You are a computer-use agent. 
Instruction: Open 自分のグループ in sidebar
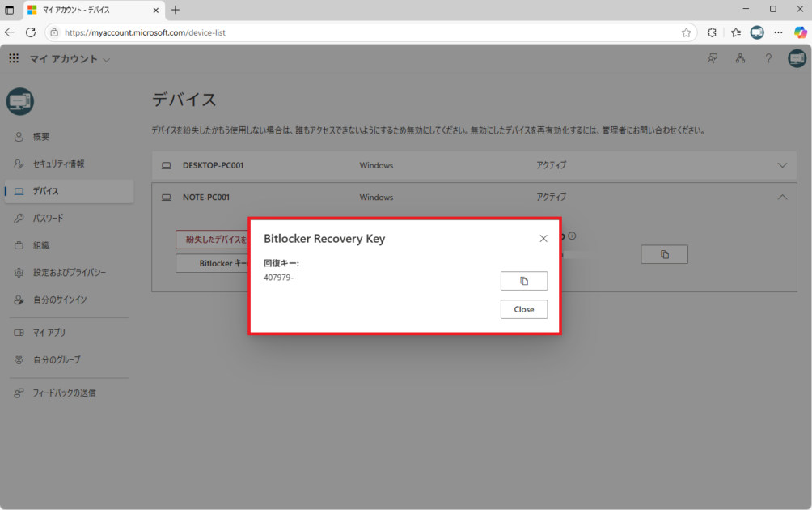(x=69, y=359)
